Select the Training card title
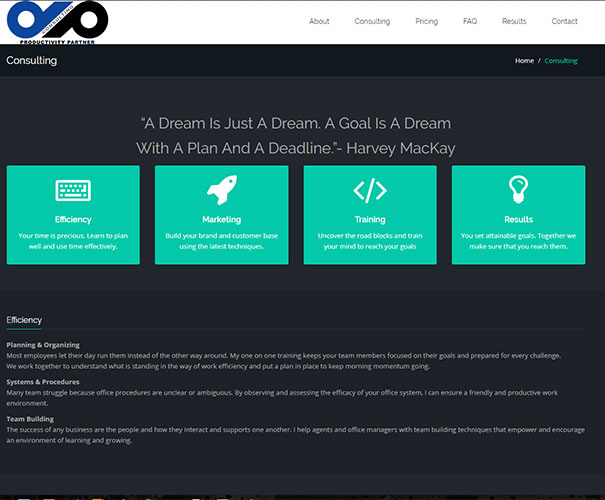The image size is (605, 500). click(x=370, y=219)
